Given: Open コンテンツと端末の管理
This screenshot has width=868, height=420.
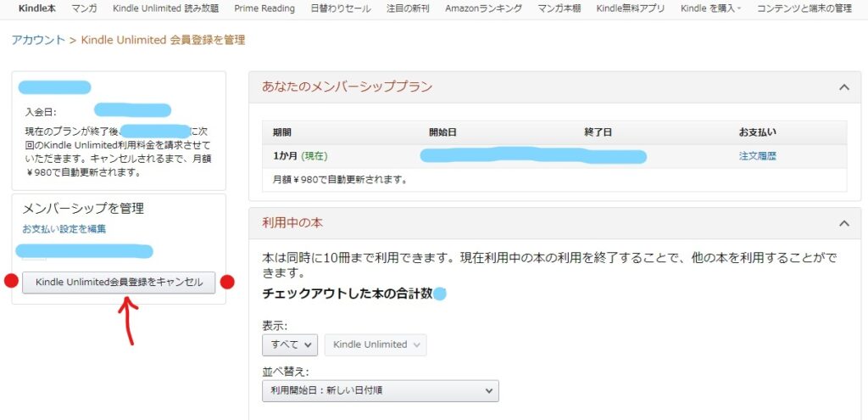Looking at the screenshot, I should (x=804, y=8).
